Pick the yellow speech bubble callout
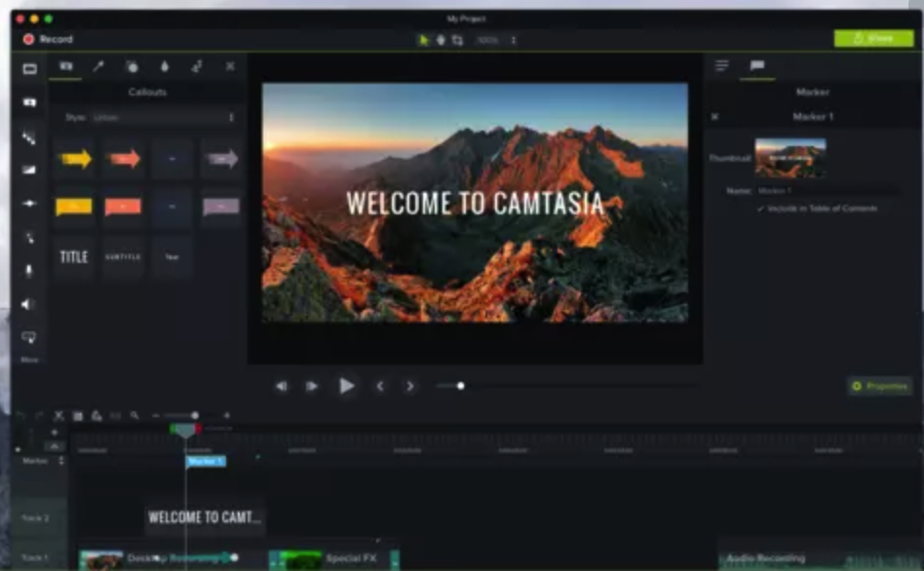924x571 pixels. (x=74, y=207)
